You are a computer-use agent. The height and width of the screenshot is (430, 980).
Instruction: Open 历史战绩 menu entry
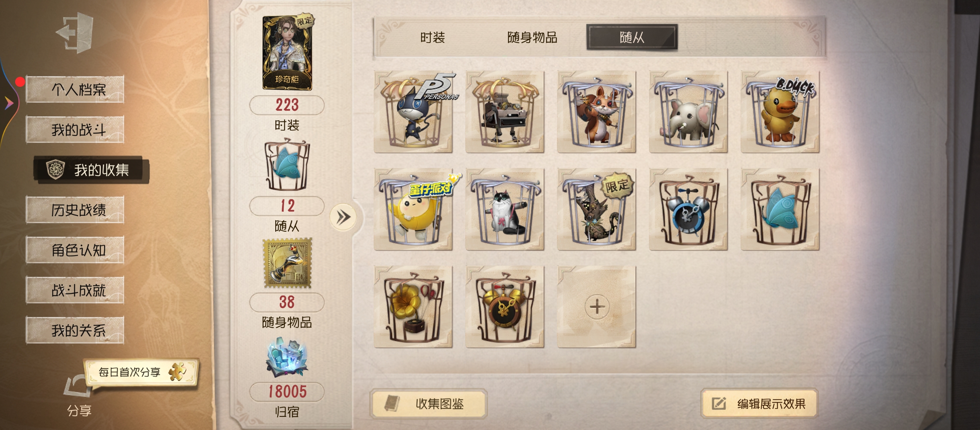coord(75,209)
